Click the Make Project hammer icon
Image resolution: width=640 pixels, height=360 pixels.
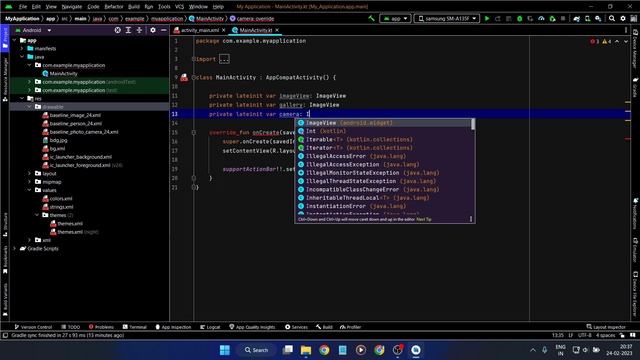point(371,18)
